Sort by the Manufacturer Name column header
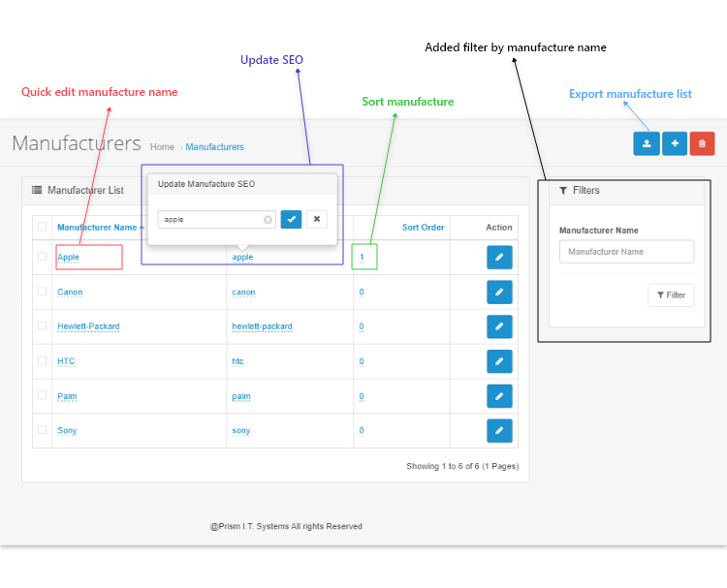727x588 pixels. click(97, 228)
